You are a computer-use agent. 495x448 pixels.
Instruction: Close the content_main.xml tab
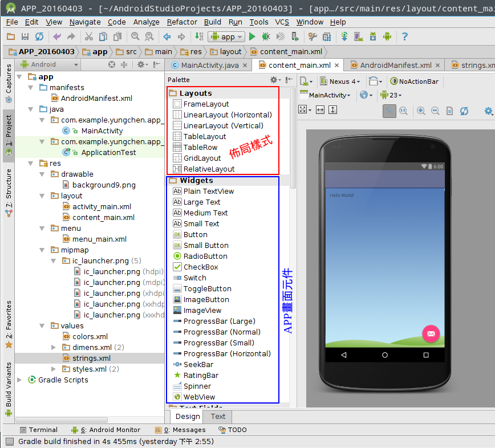[337, 66]
